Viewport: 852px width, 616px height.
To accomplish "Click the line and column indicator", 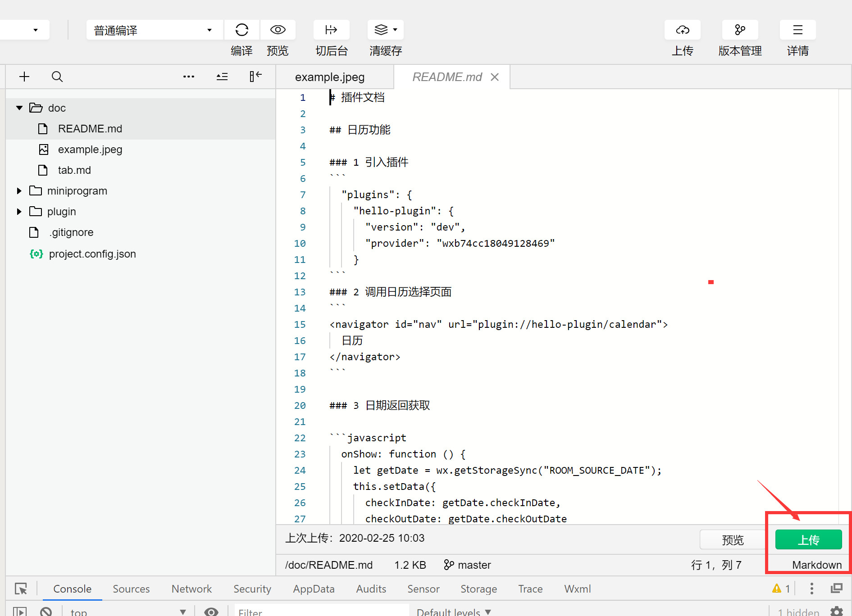I will click(716, 565).
